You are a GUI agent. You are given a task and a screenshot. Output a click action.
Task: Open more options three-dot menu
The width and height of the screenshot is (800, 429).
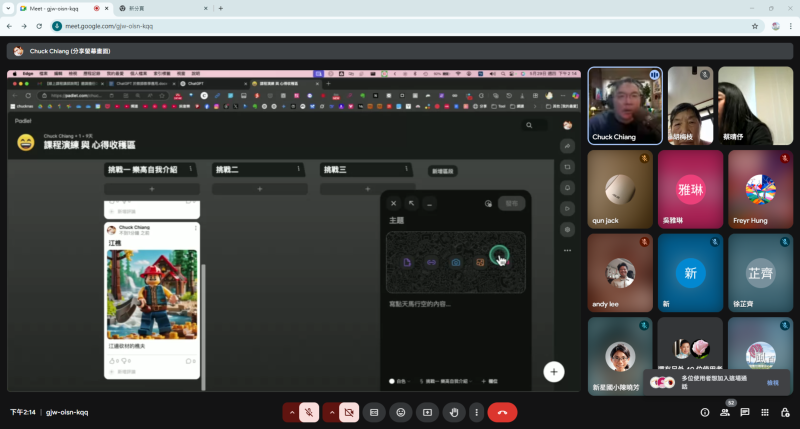pos(476,412)
